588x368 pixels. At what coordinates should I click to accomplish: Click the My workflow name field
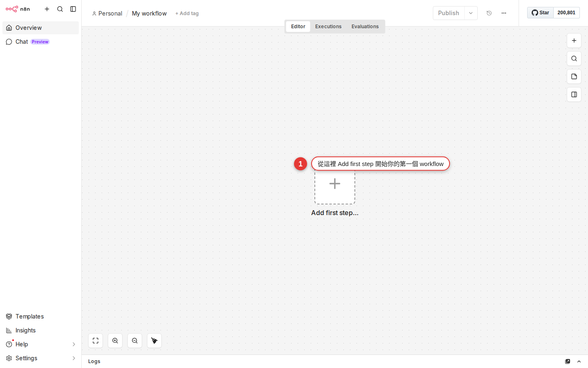[149, 13]
